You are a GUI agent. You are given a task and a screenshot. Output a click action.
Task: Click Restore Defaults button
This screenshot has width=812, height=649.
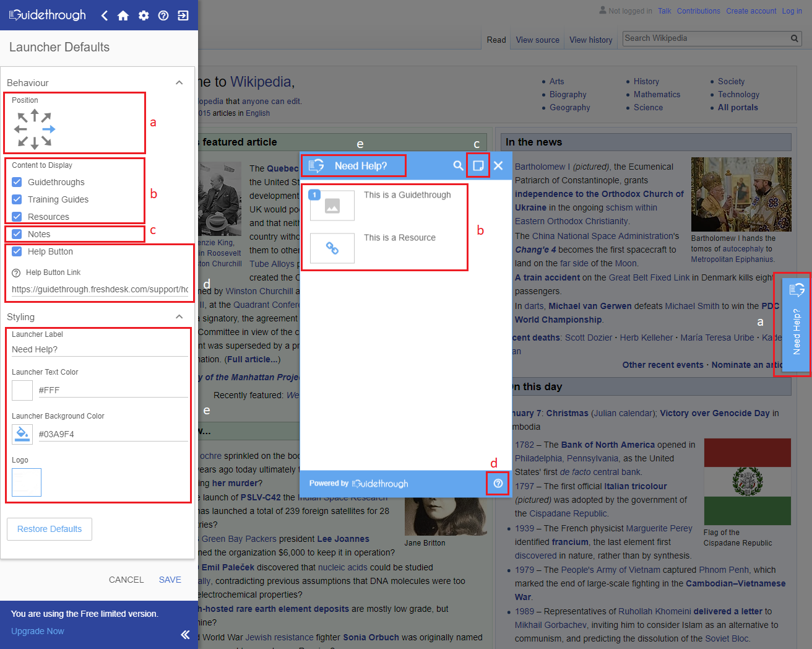coord(50,529)
